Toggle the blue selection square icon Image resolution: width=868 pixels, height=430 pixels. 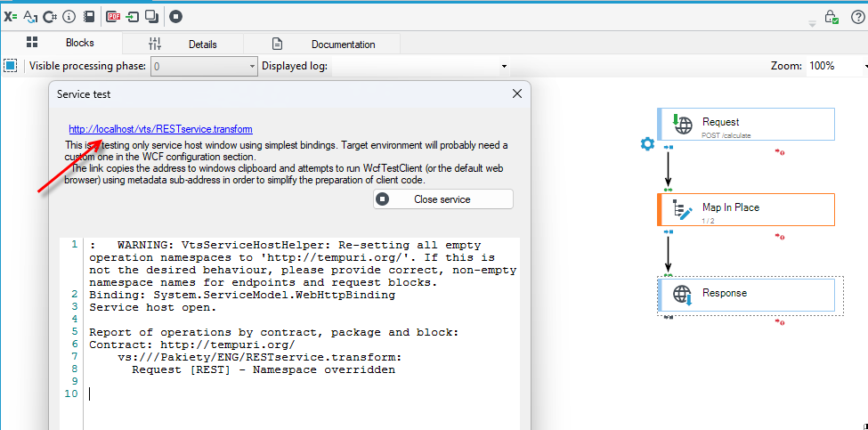coord(11,66)
